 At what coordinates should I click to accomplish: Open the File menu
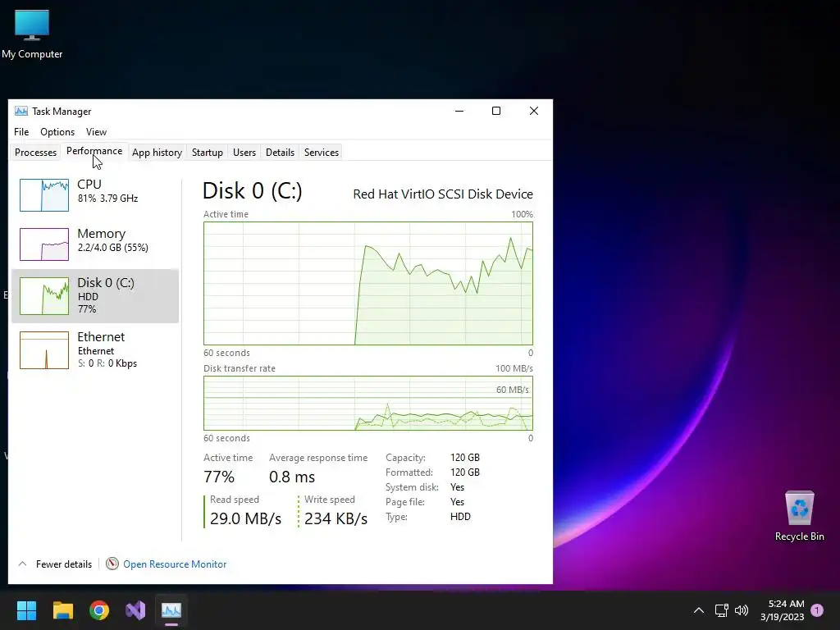click(x=21, y=132)
